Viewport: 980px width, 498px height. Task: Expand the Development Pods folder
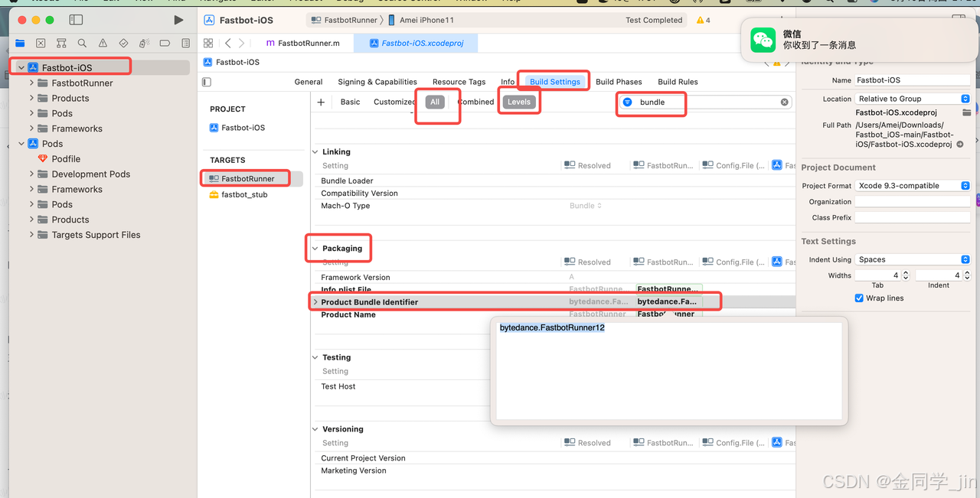[x=31, y=174]
